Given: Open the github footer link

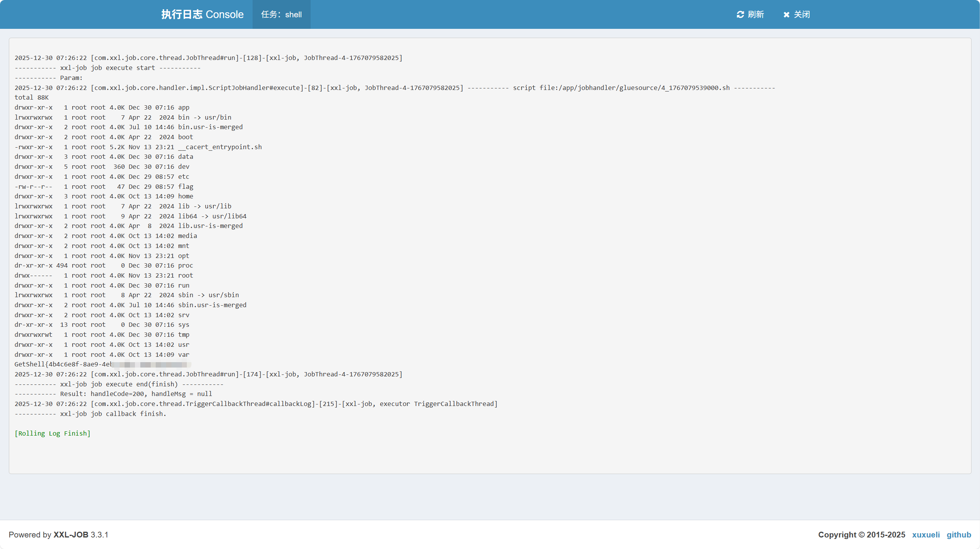Looking at the screenshot, I should click(958, 534).
